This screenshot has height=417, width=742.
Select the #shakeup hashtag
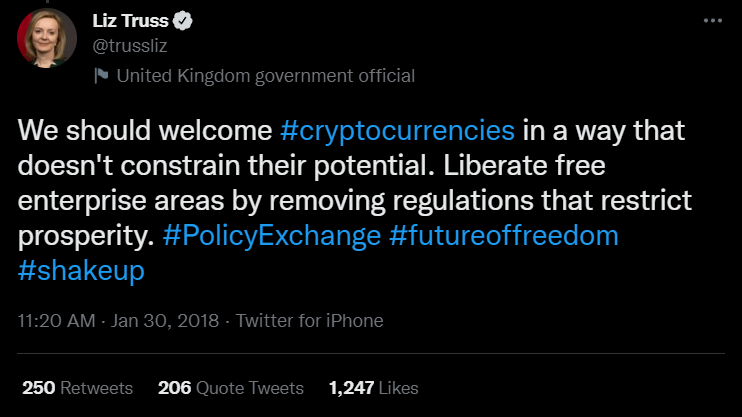(81, 271)
